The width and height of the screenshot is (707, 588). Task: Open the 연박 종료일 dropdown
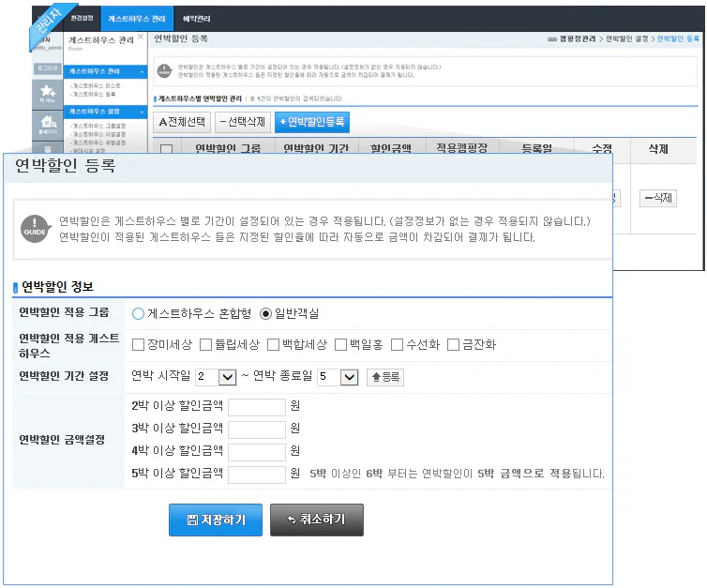[x=338, y=377]
